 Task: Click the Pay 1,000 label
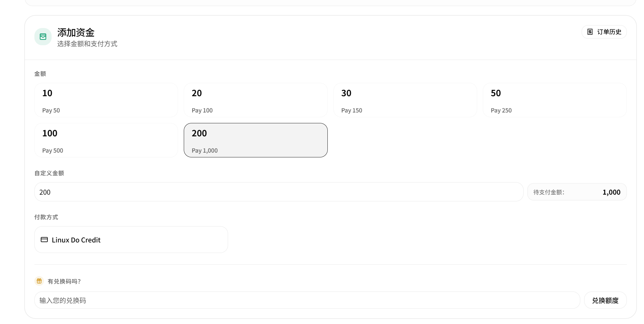point(205,150)
